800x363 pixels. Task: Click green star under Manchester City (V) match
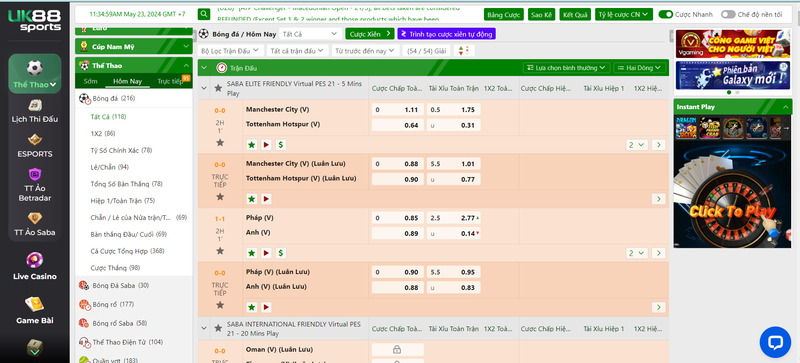252,145
